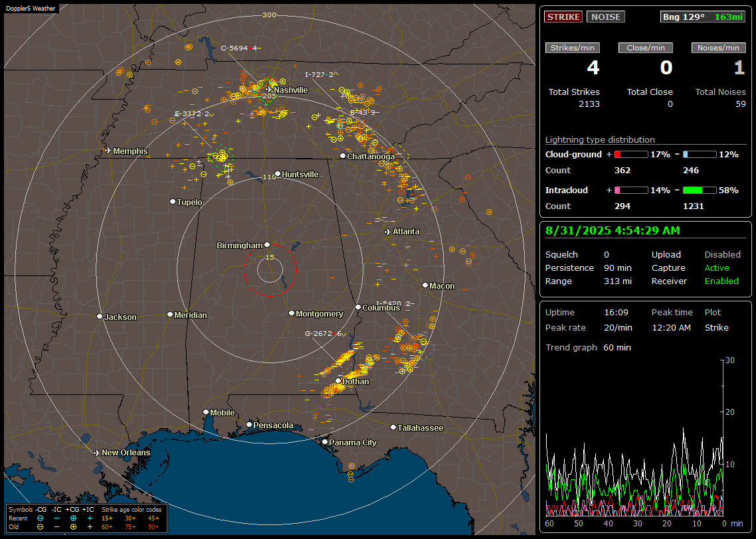Screen dimensions: 756x539
Task: Click the Tallahassee city marker dot
Action: pyautogui.click(x=393, y=427)
